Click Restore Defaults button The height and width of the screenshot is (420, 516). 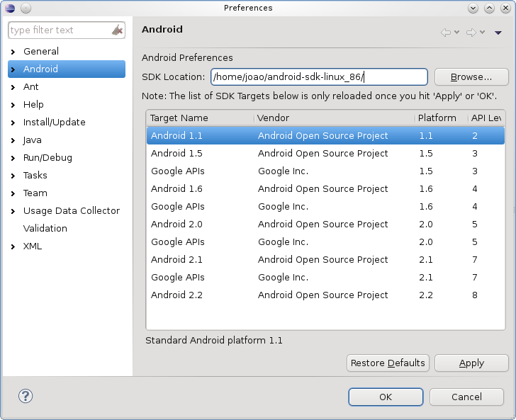coord(388,363)
